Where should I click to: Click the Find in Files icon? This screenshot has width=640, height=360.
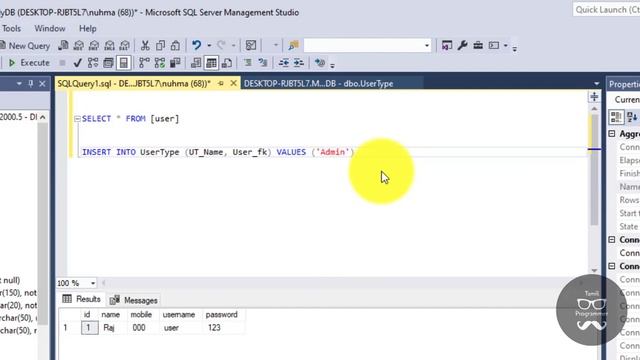click(293, 45)
